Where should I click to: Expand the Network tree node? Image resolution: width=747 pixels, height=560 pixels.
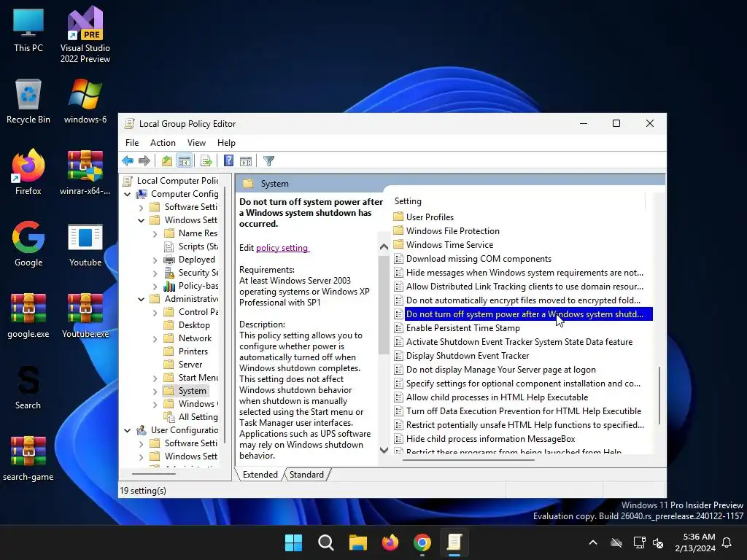[155, 339]
